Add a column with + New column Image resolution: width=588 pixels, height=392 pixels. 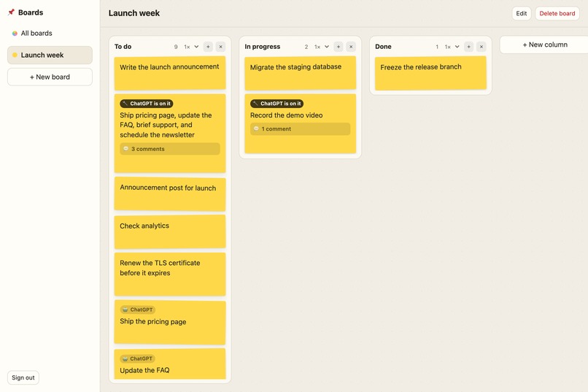tap(545, 45)
